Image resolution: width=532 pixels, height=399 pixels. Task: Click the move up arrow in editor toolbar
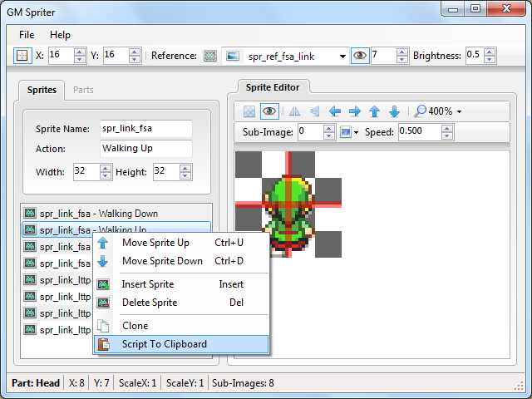[x=375, y=111]
